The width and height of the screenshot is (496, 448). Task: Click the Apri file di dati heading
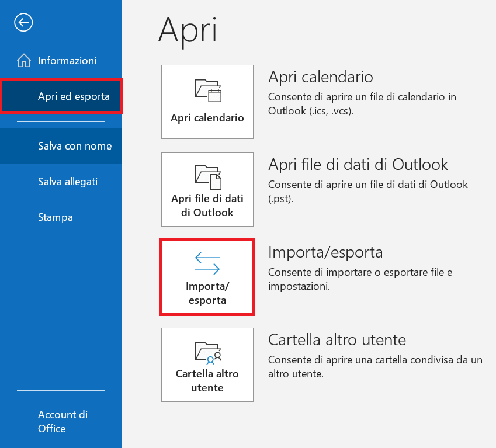[358, 165]
